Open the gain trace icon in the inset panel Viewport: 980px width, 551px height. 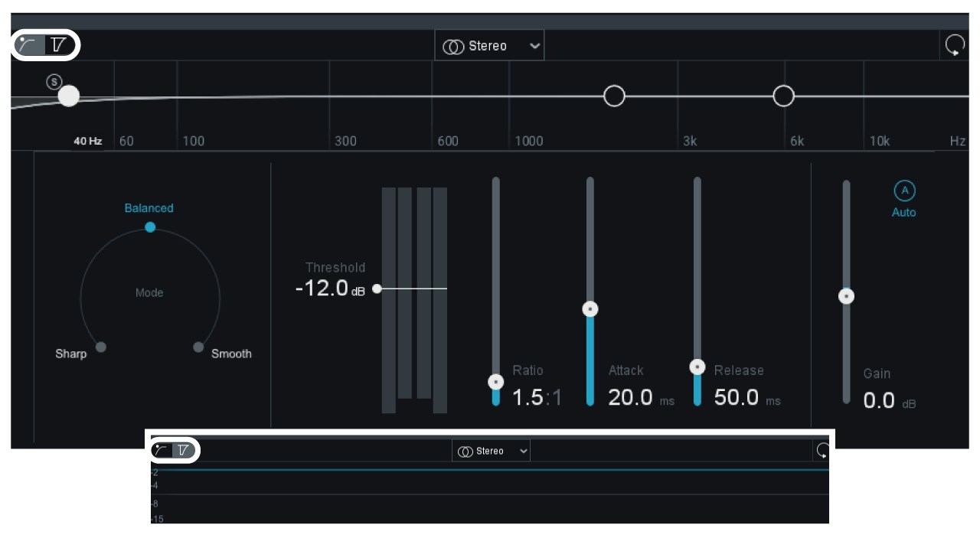tap(184, 451)
